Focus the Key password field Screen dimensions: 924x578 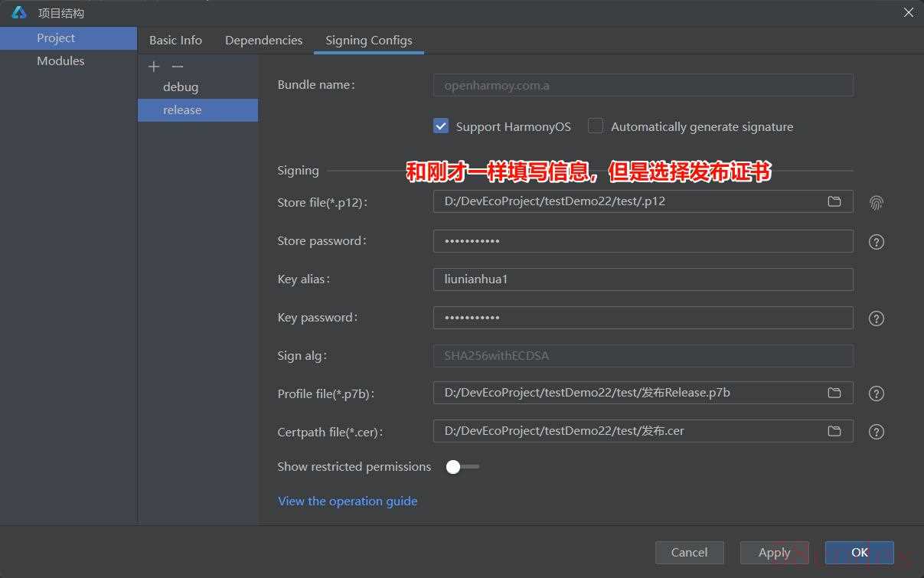[643, 318]
